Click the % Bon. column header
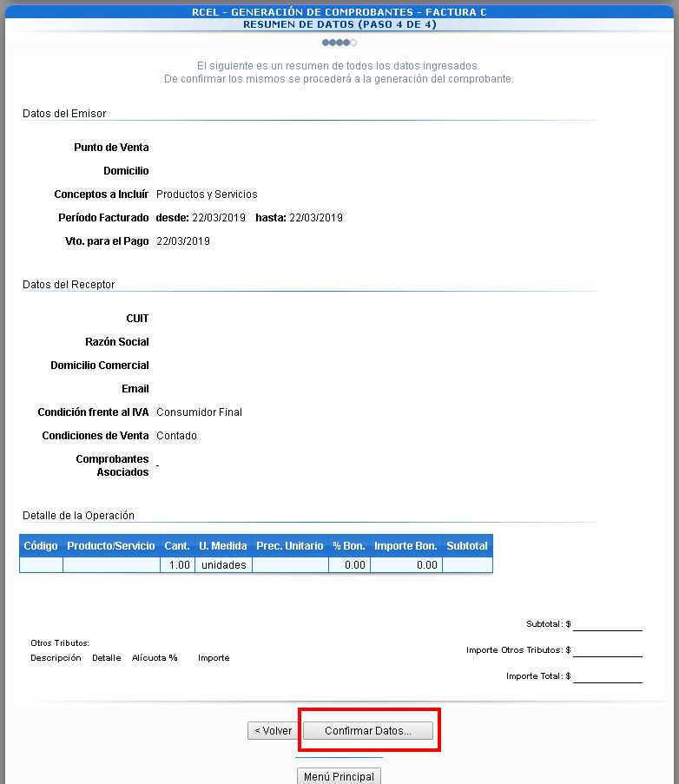679x784 pixels. pyautogui.click(x=349, y=546)
